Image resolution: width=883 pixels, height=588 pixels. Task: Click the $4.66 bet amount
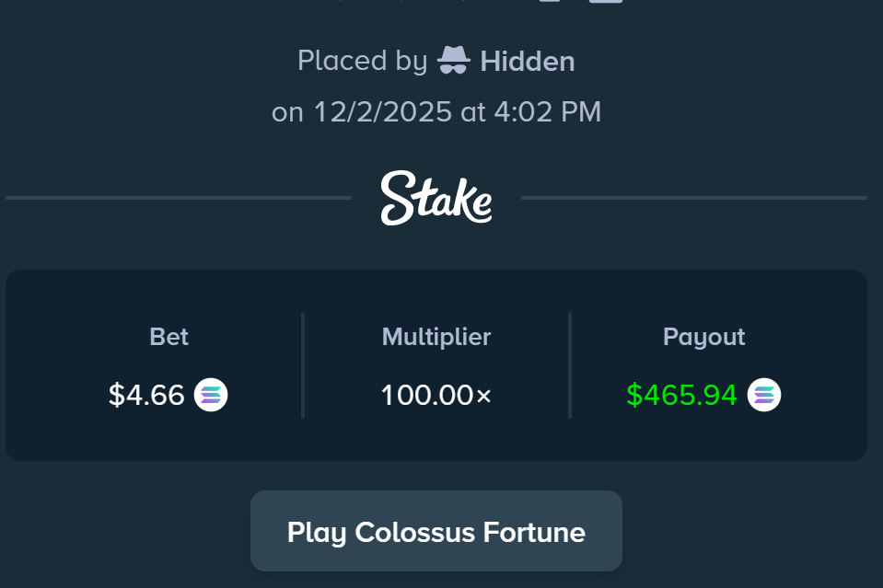pos(146,396)
